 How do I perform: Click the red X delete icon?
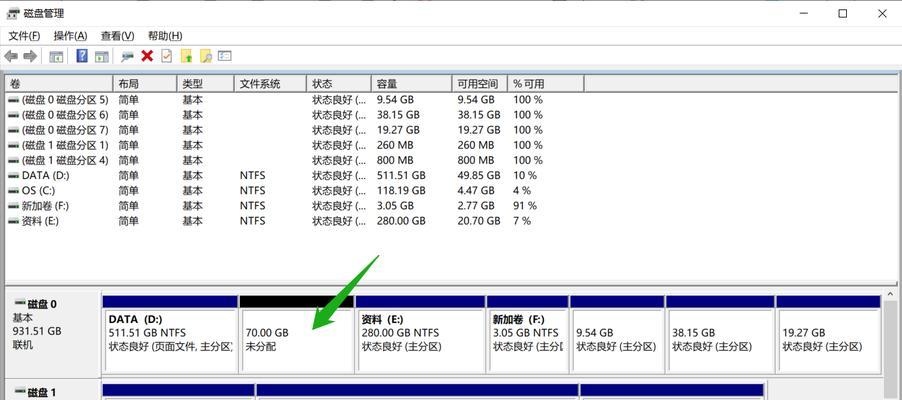click(147, 56)
